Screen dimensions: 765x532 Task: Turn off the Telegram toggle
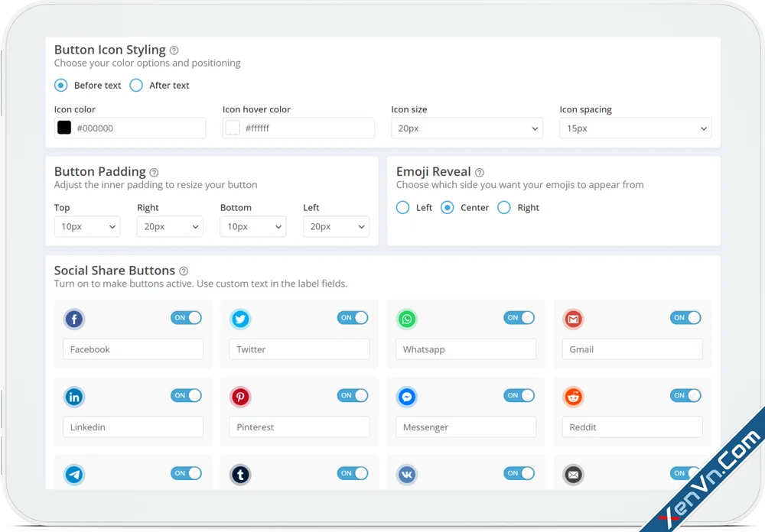click(x=186, y=473)
